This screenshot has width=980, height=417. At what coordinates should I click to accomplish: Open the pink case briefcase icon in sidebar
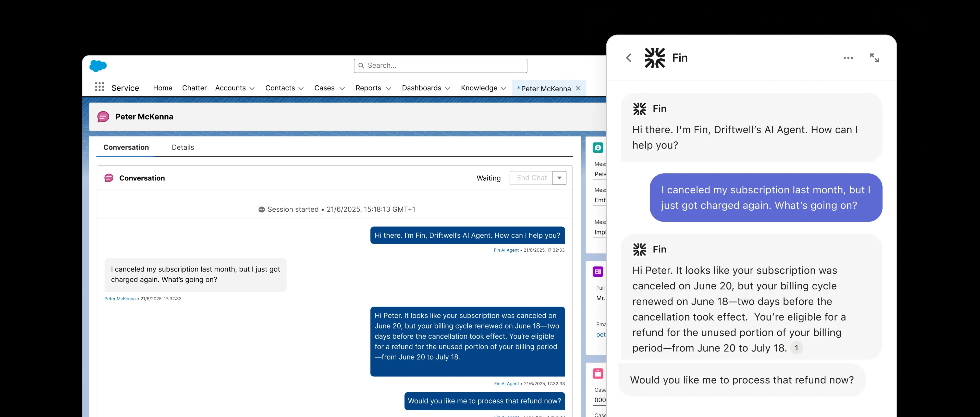tap(598, 373)
